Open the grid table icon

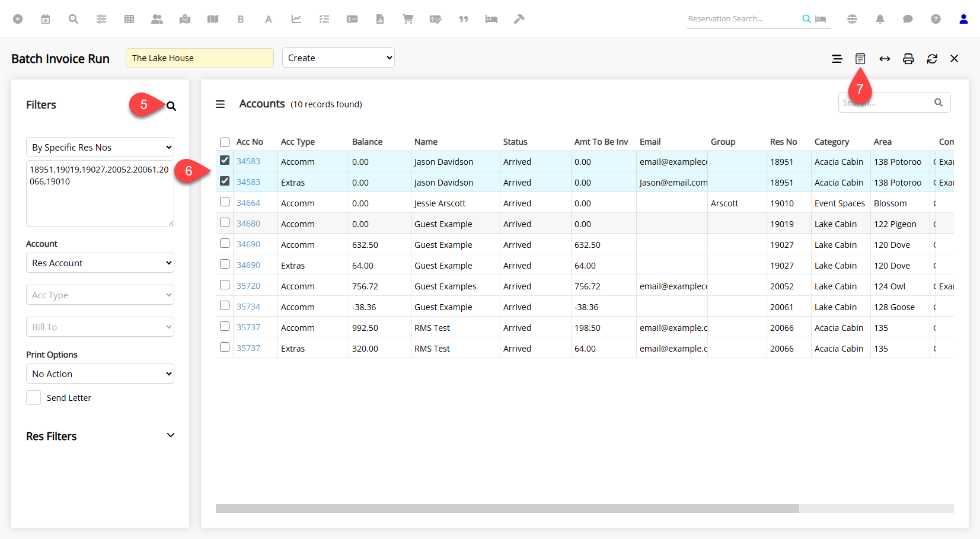pyautogui.click(x=129, y=19)
